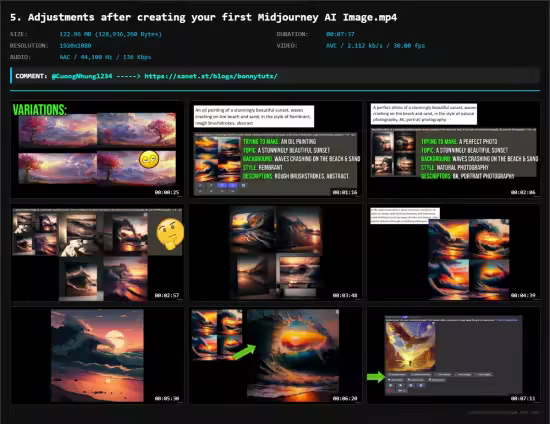Click the 'STYLE: REMBRANT' line
The width and height of the screenshot is (550, 424).
(263, 168)
